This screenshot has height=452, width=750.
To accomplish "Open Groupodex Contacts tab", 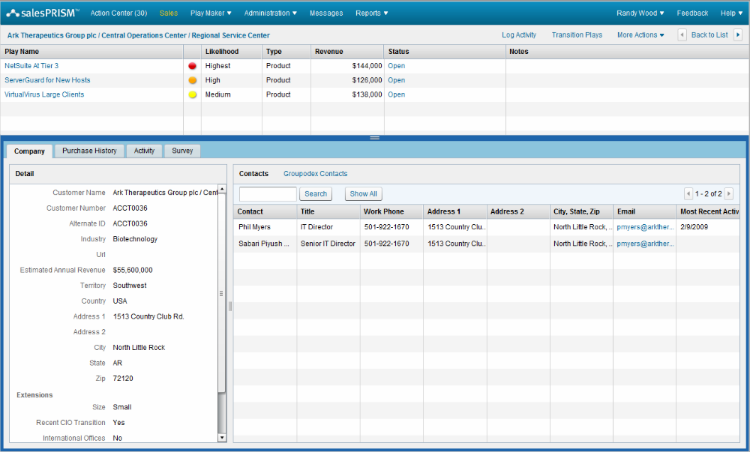I will pyautogui.click(x=315, y=174).
